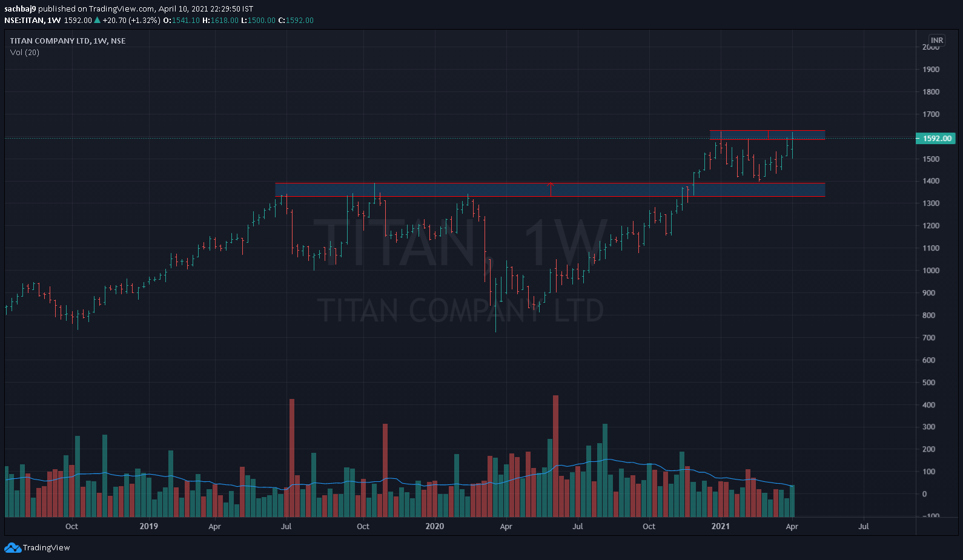Select the 1592.00 current price tag

(936, 139)
